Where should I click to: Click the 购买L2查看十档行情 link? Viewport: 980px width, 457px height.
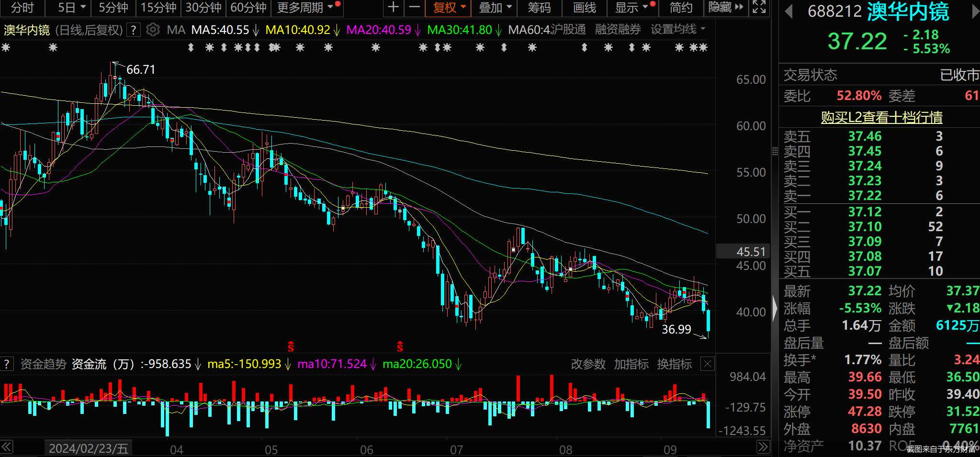881,117
